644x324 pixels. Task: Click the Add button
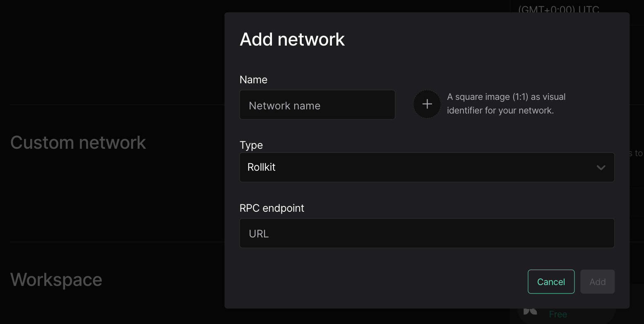click(597, 282)
